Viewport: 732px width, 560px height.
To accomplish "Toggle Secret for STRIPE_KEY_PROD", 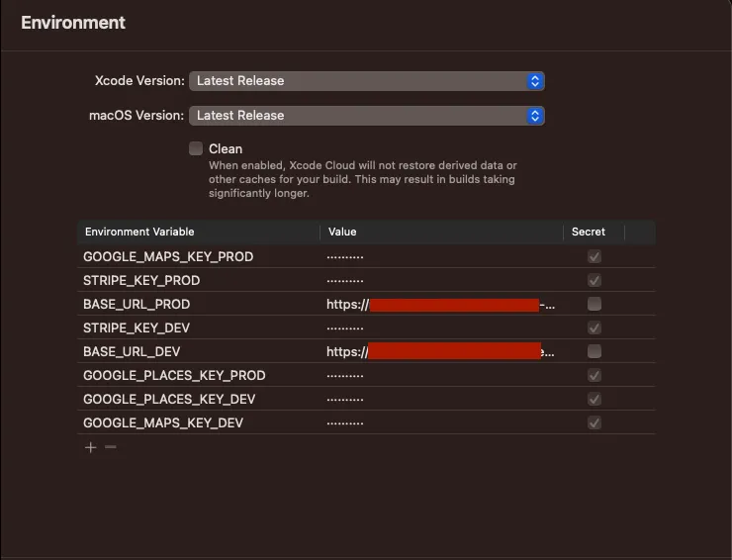I will (x=595, y=280).
